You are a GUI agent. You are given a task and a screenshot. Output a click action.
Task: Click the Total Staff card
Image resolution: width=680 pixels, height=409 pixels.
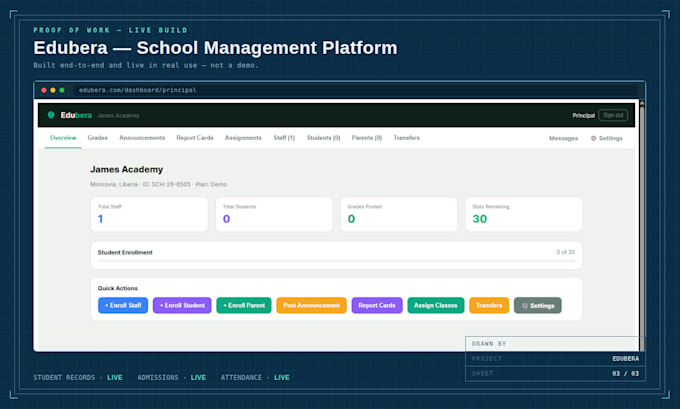coord(149,214)
